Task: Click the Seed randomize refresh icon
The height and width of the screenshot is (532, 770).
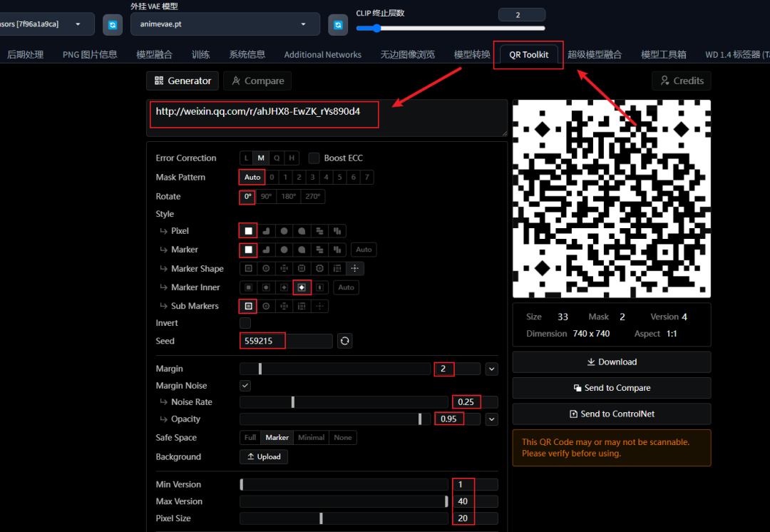Action: point(345,341)
